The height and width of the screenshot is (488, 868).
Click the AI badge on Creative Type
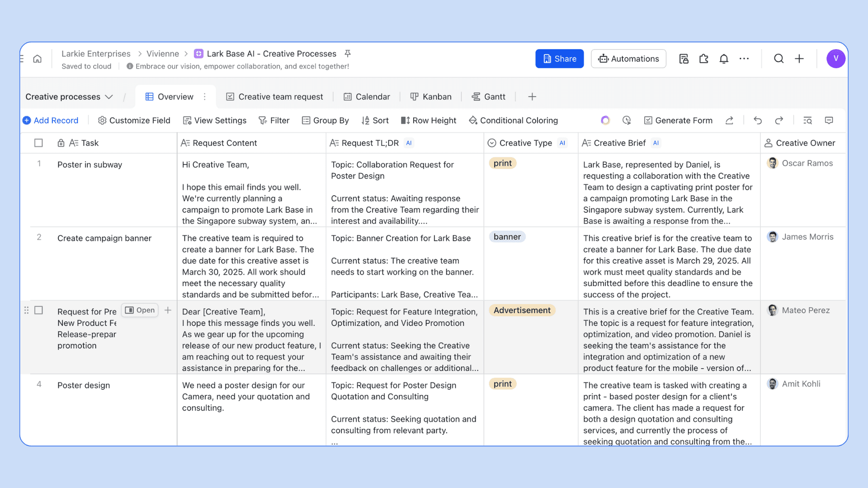[x=562, y=143]
